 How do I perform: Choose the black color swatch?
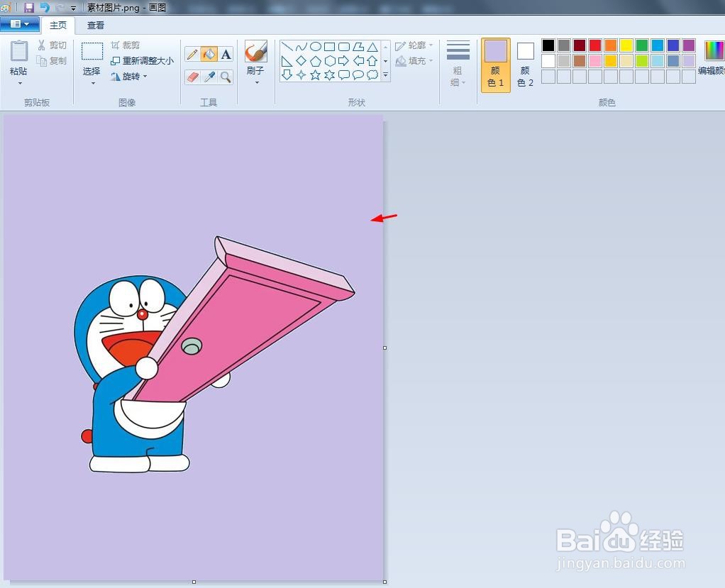[548, 45]
